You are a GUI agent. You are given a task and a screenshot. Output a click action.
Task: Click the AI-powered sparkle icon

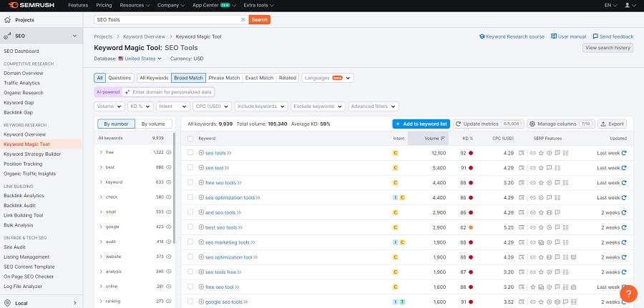pos(127,92)
